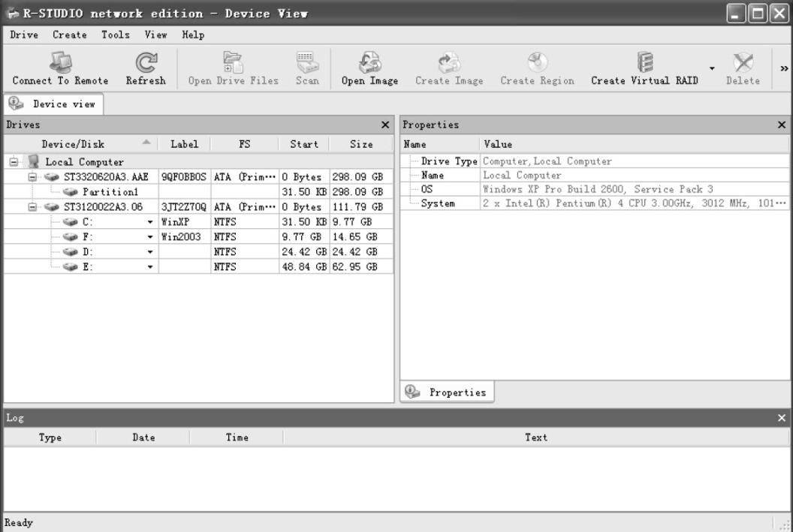Open the Tools menu

[x=116, y=35]
